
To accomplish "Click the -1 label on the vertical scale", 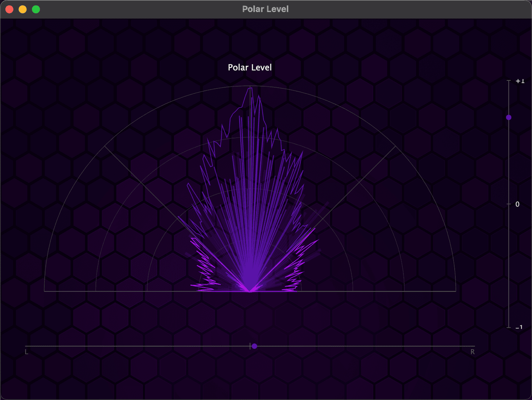I will coord(519,327).
